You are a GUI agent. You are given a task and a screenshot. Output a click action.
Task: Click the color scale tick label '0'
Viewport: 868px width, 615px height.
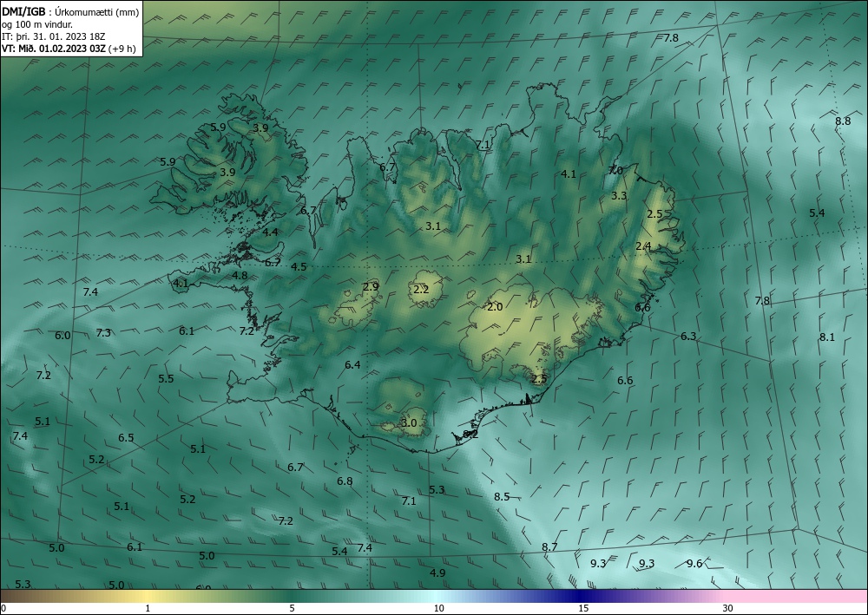click(x=3, y=608)
